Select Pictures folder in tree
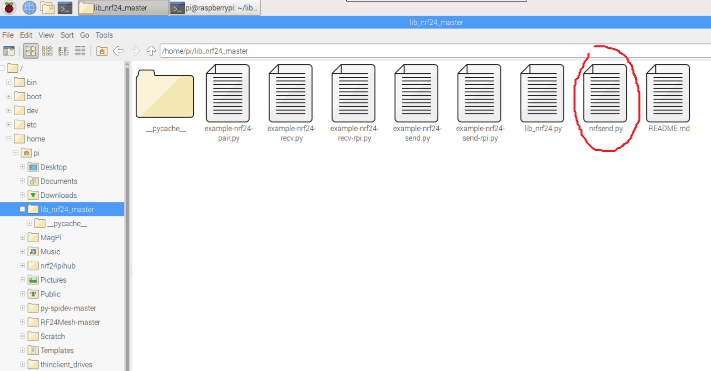Viewport: 711px width, 371px height. click(47, 280)
